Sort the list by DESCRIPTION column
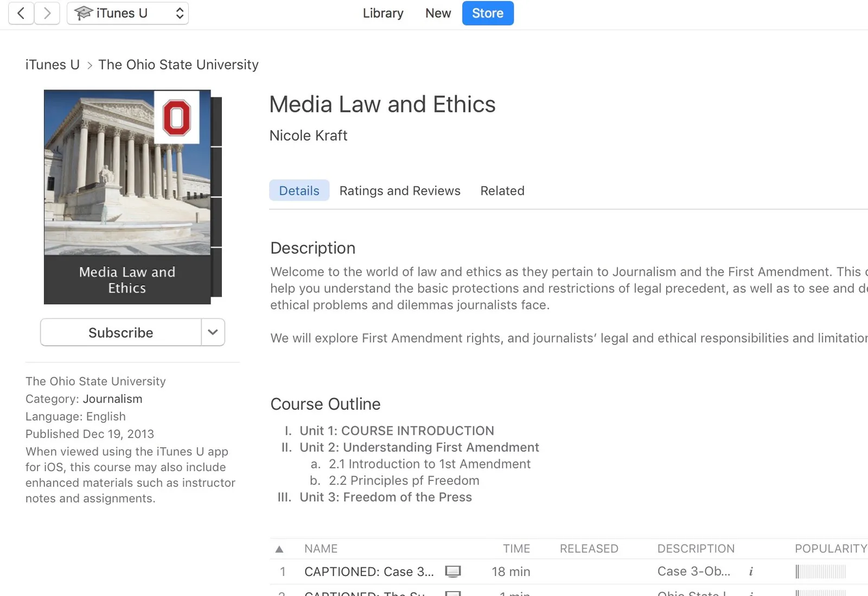 pos(696,549)
